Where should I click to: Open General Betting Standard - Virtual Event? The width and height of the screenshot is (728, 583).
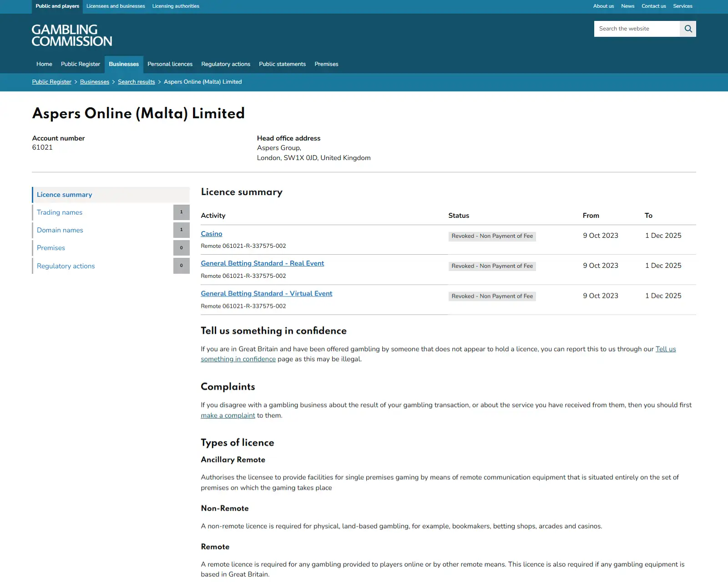[267, 294]
